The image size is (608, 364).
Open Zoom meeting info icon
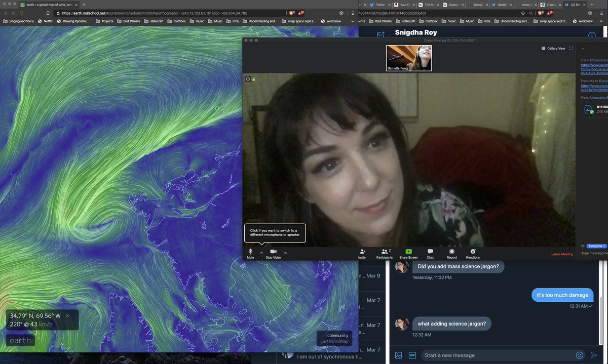[x=248, y=79]
